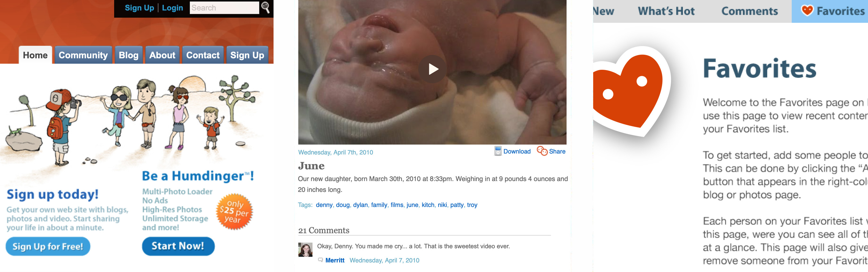The height and width of the screenshot is (272, 868).
Task: Click the Download file icon
Action: (x=498, y=151)
